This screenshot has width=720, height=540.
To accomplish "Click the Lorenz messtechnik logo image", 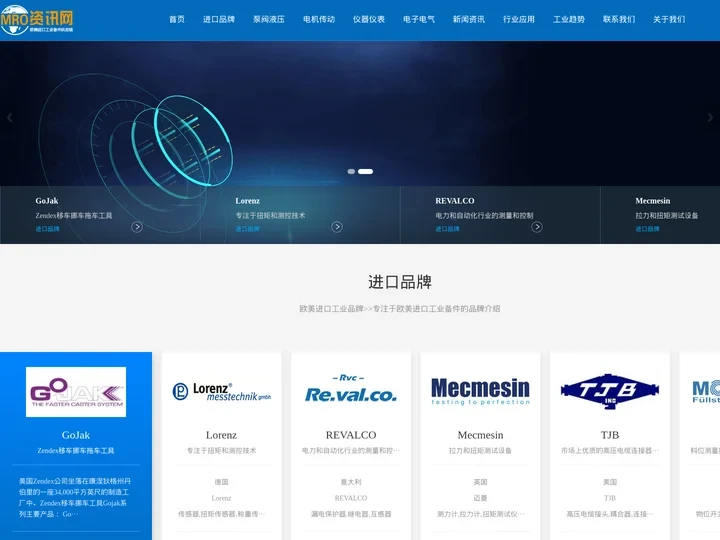I will point(222,391).
